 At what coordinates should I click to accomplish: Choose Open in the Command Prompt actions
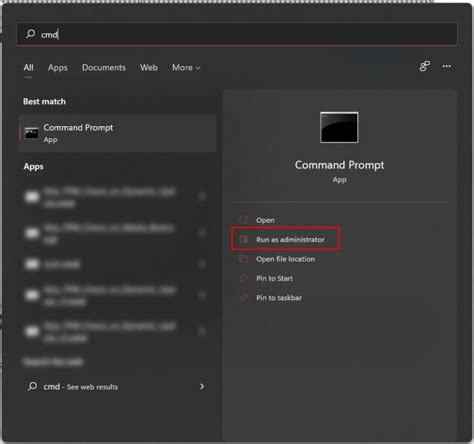pyautogui.click(x=265, y=220)
